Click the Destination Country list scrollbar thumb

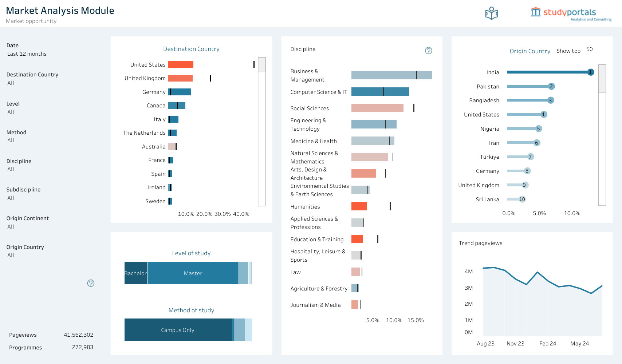point(262,65)
